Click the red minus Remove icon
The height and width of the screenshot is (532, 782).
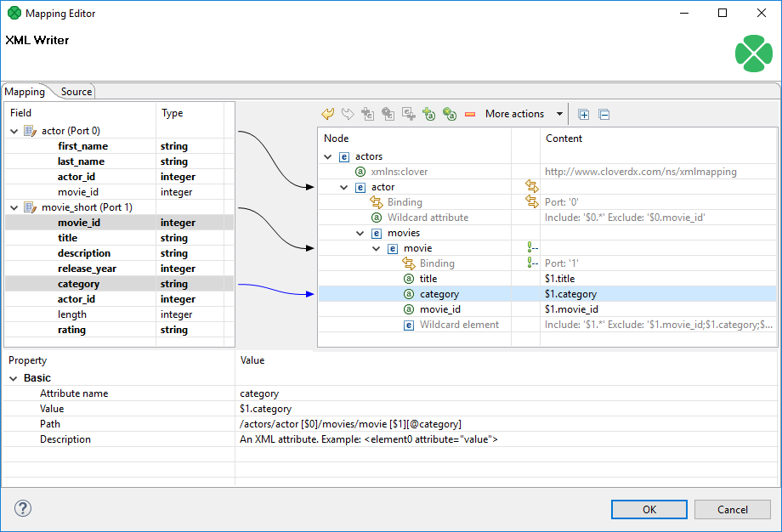point(470,114)
